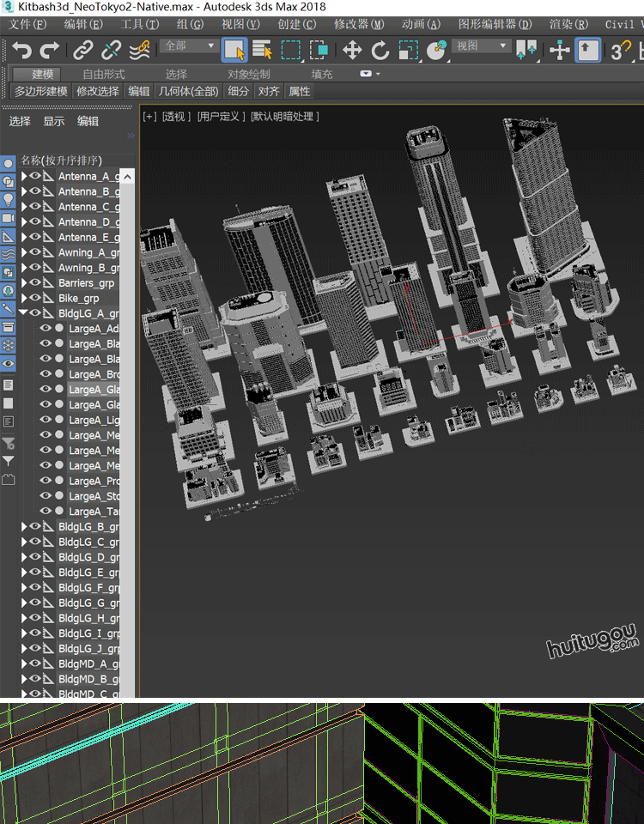Switch to the 自由形式 ribbon tab
Viewport: 644px width, 824px height.
pyautogui.click(x=103, y=75)
